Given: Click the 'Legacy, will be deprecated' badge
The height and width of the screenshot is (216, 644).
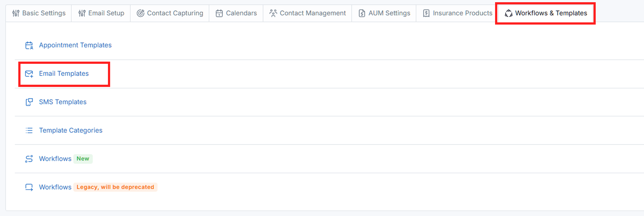Looking at the screenshot, I should point(115,187).
